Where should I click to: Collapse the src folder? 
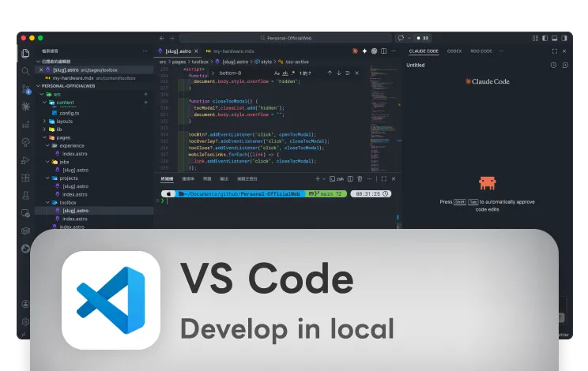(42, 95)
